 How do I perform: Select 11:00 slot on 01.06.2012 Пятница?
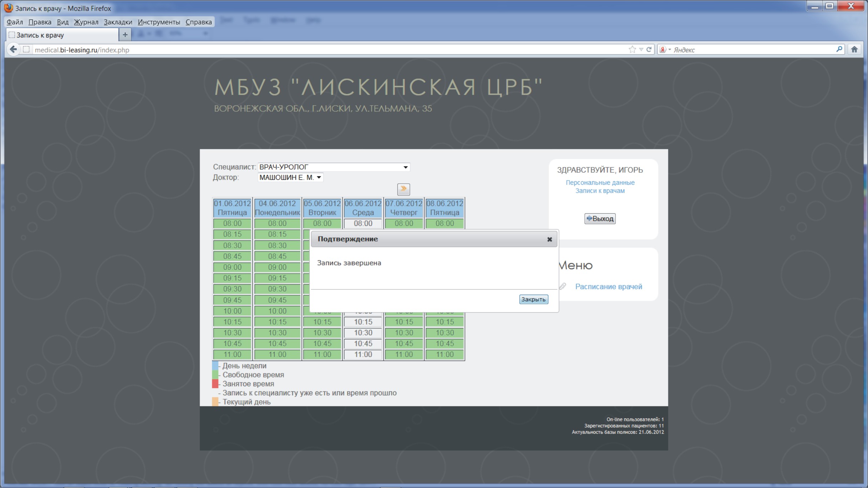point(232,354)
